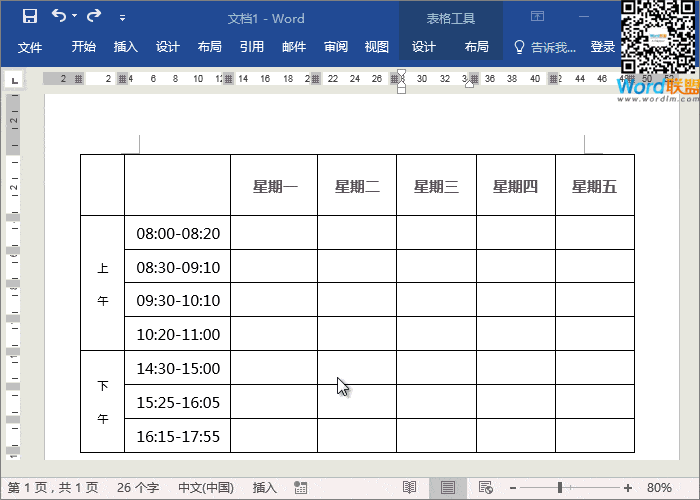Viewport: 700px width, 500px height.
Task: Switch to Web Layout view
Action: pyautogui.click(x=486, y=488)
